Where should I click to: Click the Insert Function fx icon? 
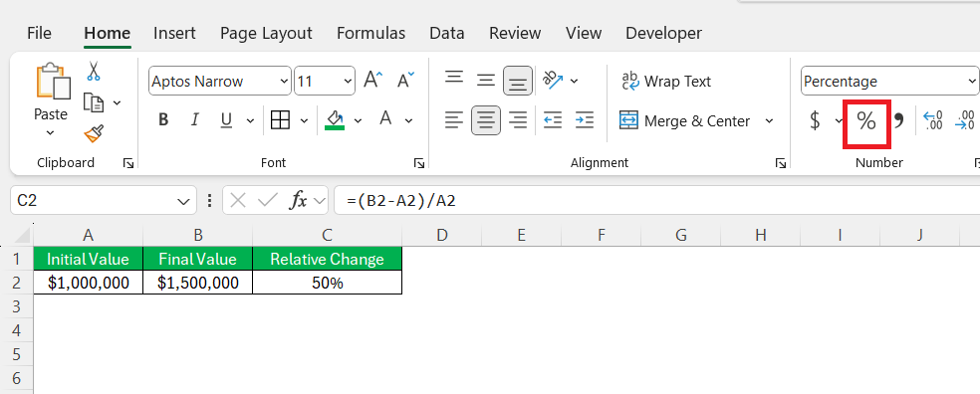pos(298,200)
